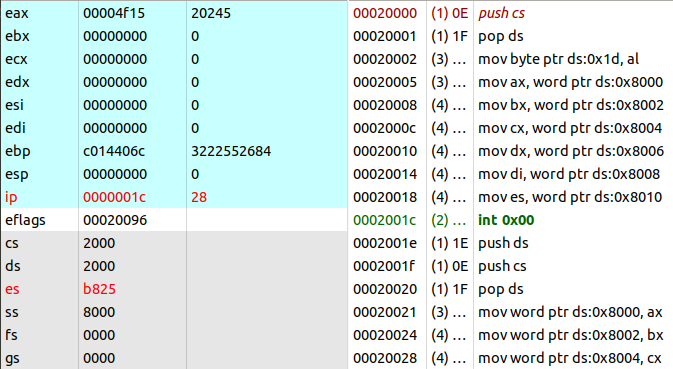Screen dimensions: 673x369
Task: Select the ebx register name
Action: 17,36
